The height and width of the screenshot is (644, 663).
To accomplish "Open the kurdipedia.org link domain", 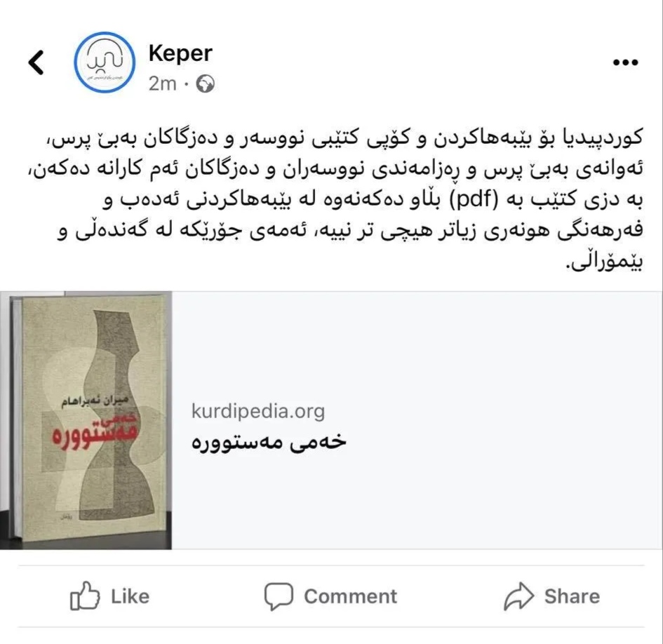I will 258,411.
